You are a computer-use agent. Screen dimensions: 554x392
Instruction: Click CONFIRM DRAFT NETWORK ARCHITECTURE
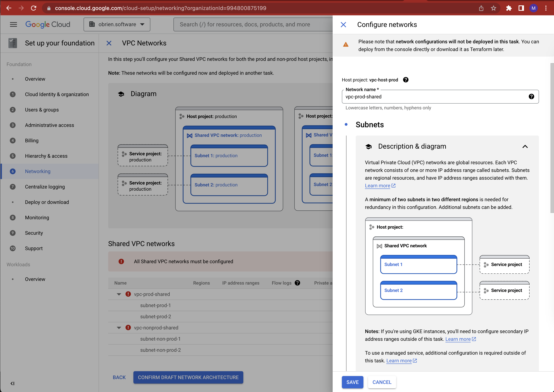tap(188, 377)
